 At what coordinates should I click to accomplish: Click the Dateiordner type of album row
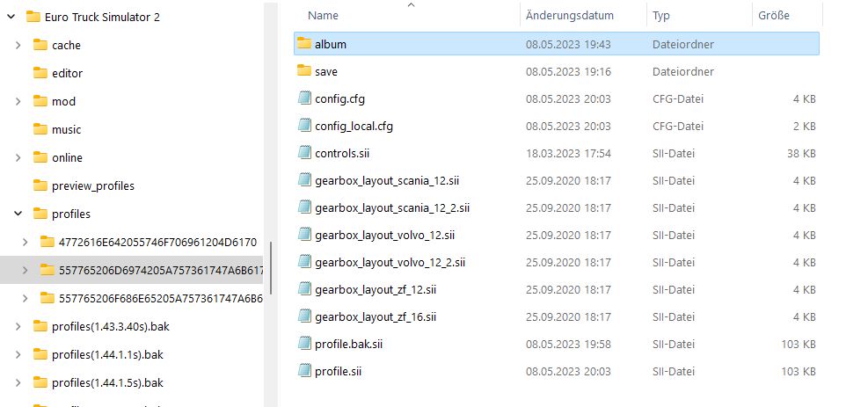683,44
